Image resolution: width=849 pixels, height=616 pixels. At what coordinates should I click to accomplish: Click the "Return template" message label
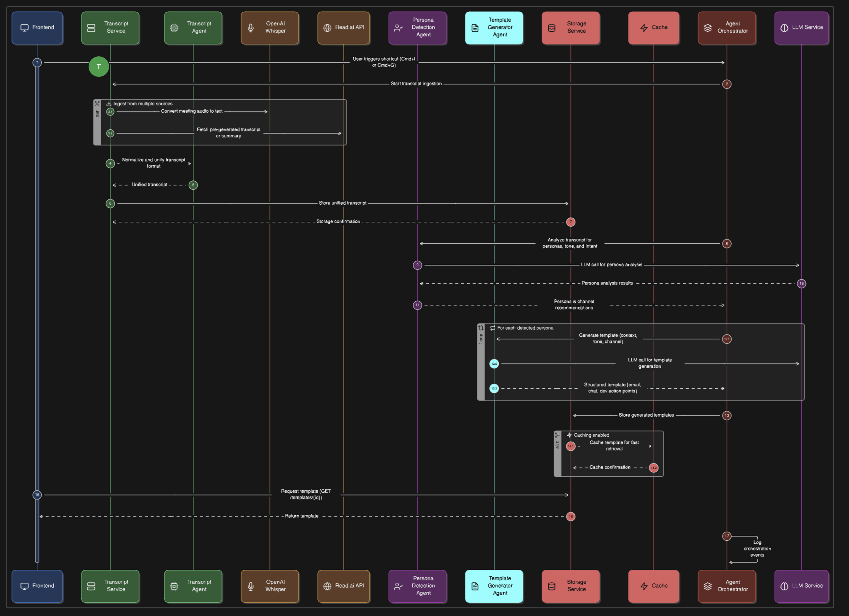[x=301, y=516]
